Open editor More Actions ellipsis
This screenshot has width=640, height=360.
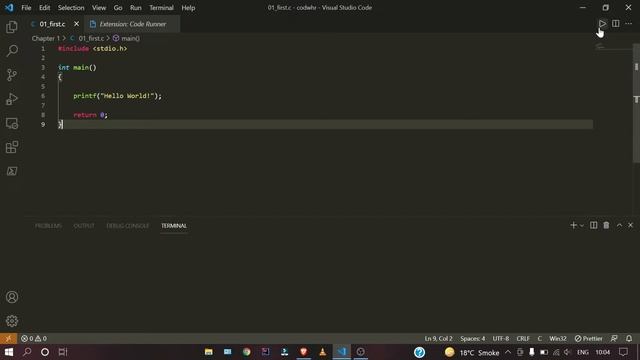tap(629, 24)
